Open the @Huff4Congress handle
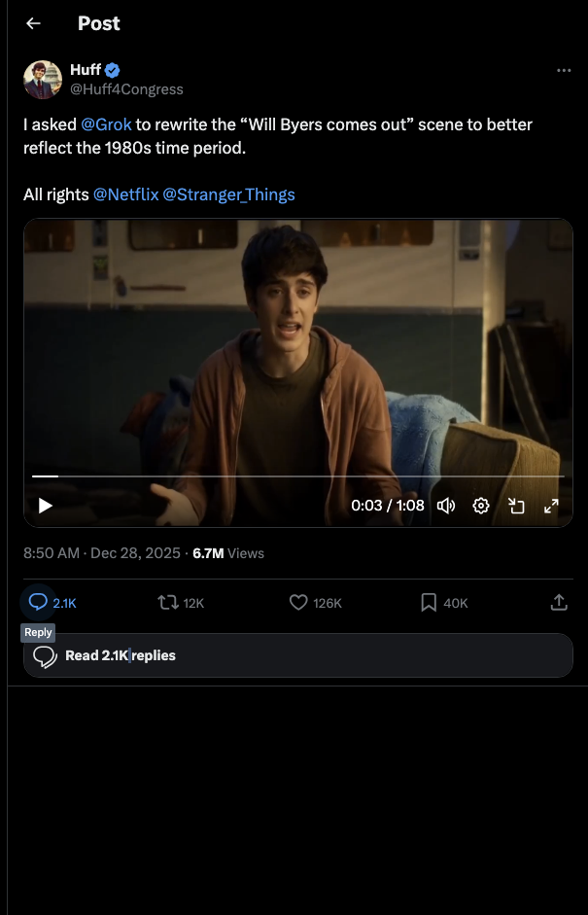 [x=126, y=89]
